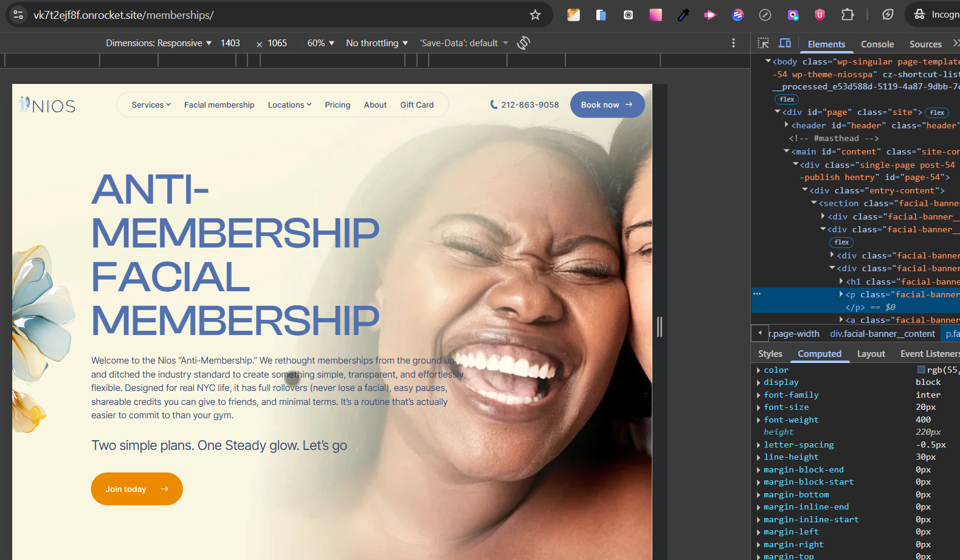
Task: Switch to the Console tab
Action: click(877, 44)
